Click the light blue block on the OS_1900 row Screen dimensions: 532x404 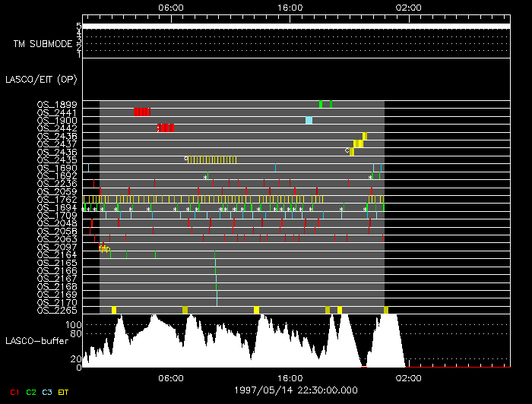309,120
